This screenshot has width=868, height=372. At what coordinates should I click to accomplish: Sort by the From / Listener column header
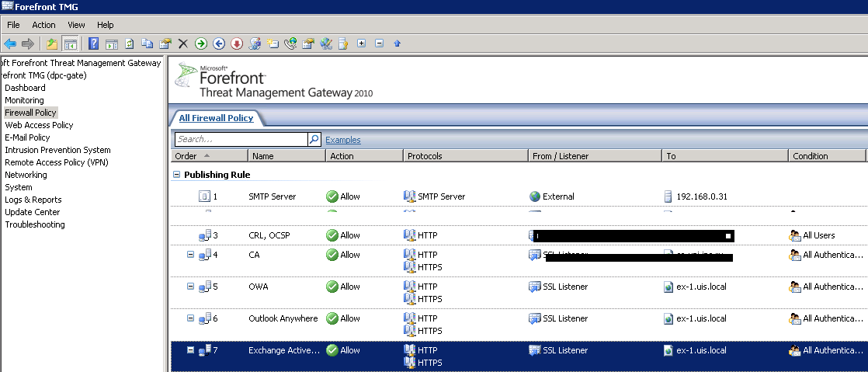coord(595,156)
